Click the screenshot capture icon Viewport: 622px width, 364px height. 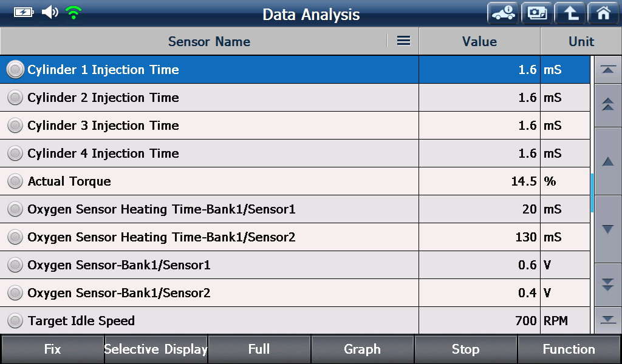point(537,13)
